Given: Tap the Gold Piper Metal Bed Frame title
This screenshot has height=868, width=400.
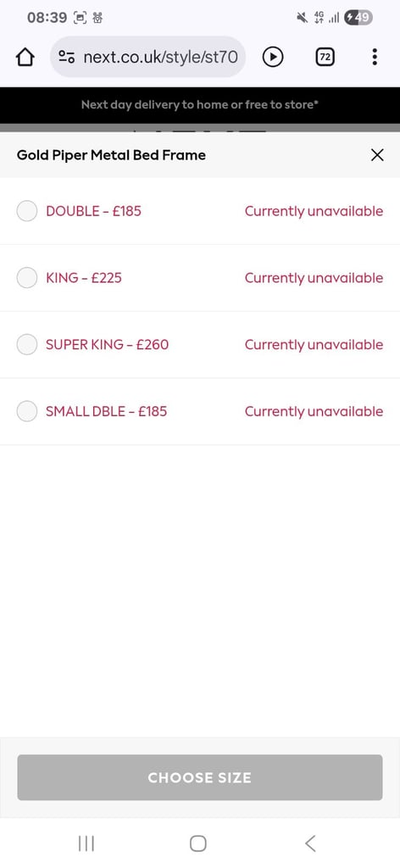Looking at the screenshot, I should (x=111, y=155).
